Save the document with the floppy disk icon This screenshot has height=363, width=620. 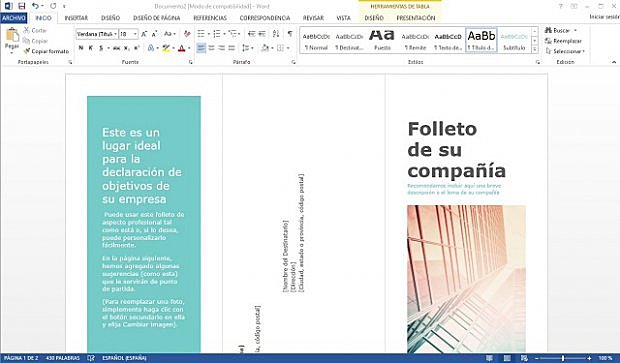[x=22, y=6]
